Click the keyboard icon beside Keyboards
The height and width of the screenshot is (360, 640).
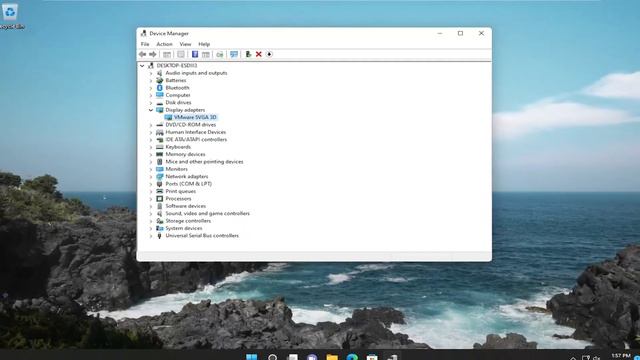coord(160,147)
